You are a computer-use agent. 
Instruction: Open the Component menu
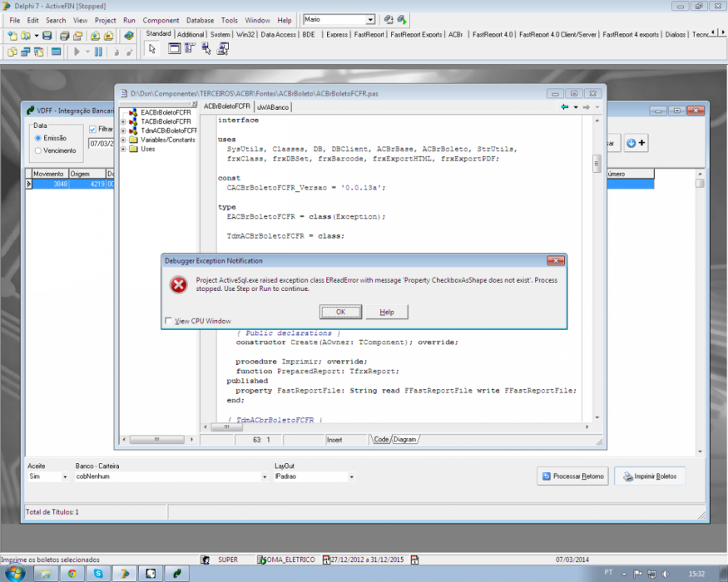pyautogui.click(x=161, y=21)
